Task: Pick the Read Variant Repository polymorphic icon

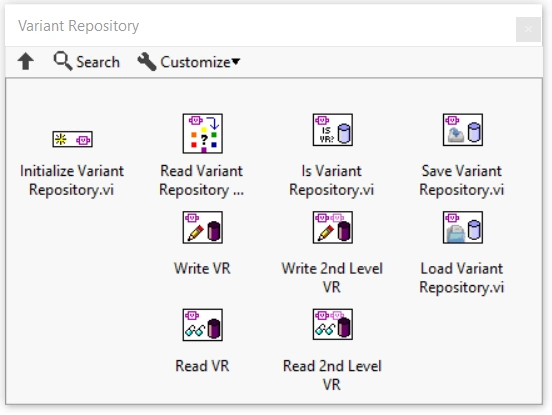Action: [202, 133]
